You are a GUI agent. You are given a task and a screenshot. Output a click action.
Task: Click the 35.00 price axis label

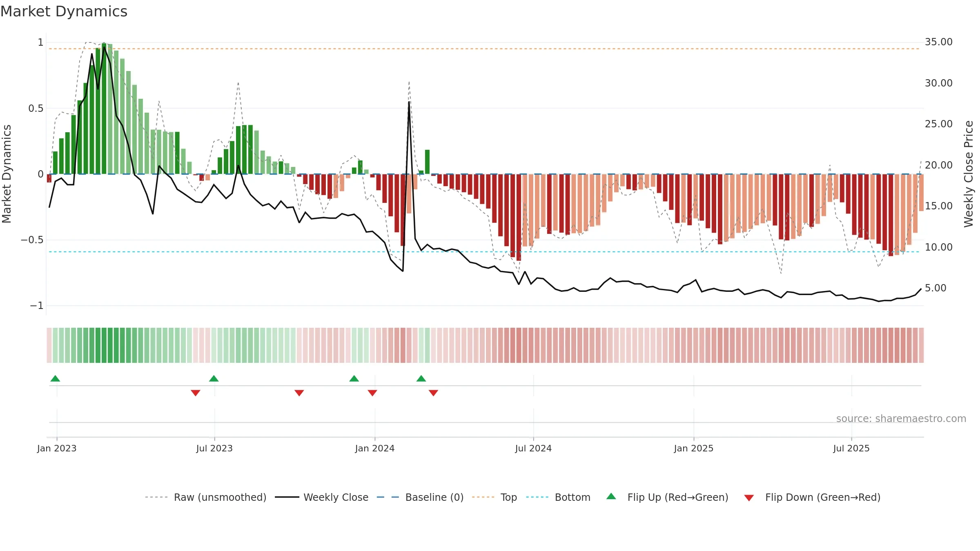coord(938,42)
